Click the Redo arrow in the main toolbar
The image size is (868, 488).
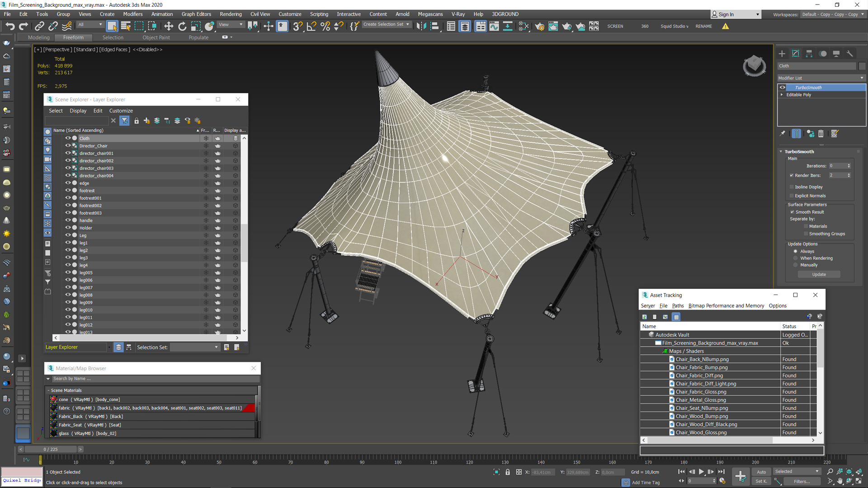tap(24, 26)
